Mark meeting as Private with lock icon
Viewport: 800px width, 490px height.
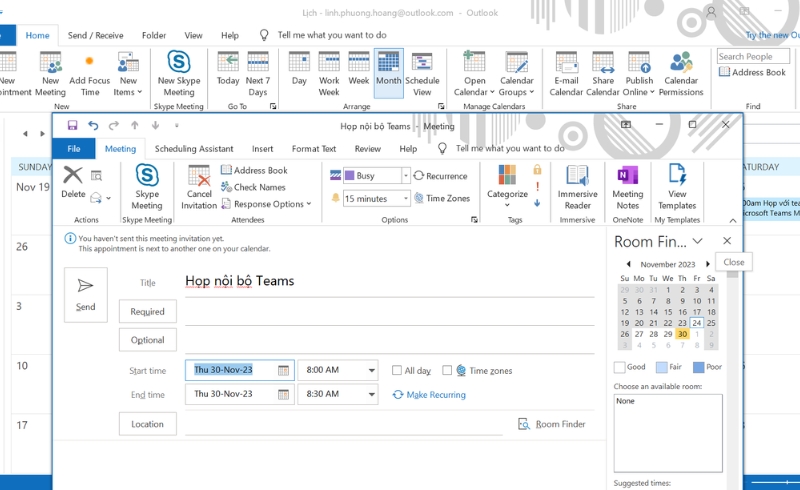click(x=537, y=169)
